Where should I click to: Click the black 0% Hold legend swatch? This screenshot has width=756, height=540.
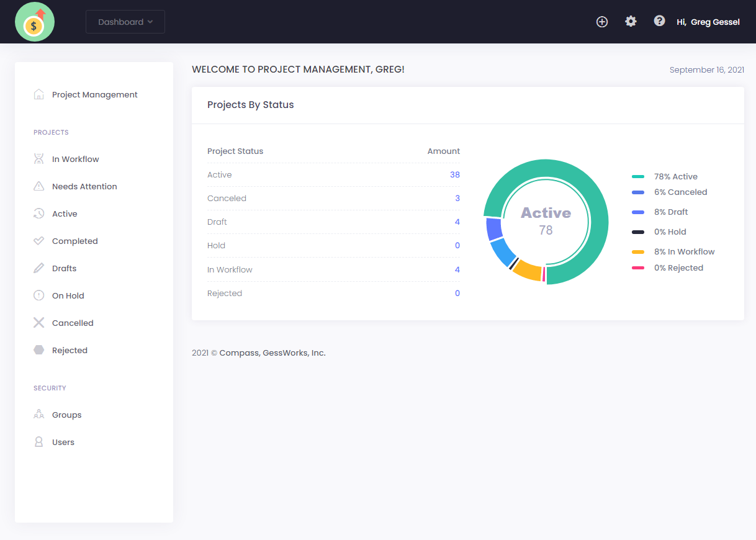point(638,232)
